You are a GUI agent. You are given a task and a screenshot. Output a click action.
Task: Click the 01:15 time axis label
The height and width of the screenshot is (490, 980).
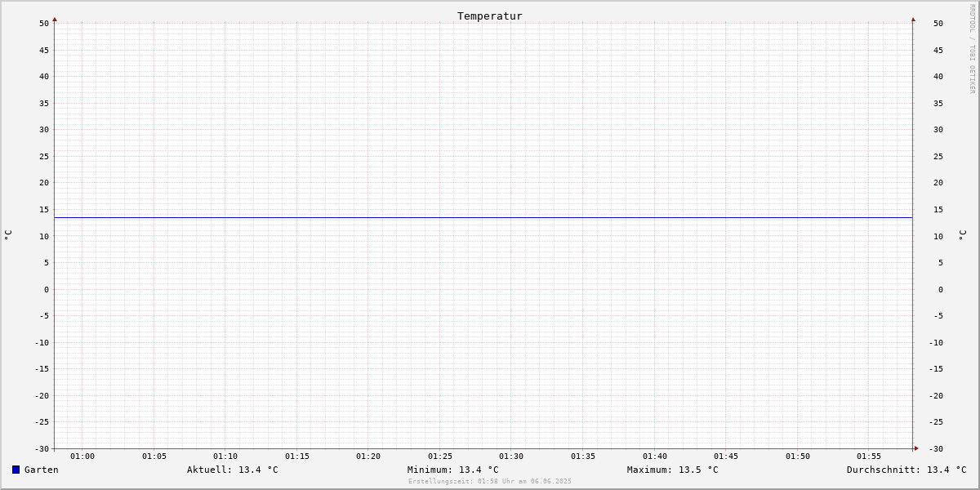click(297, 457)
